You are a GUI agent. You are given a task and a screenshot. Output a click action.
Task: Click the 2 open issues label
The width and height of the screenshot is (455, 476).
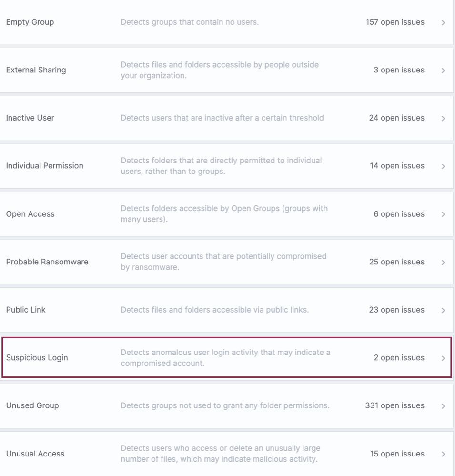[399, 358]
